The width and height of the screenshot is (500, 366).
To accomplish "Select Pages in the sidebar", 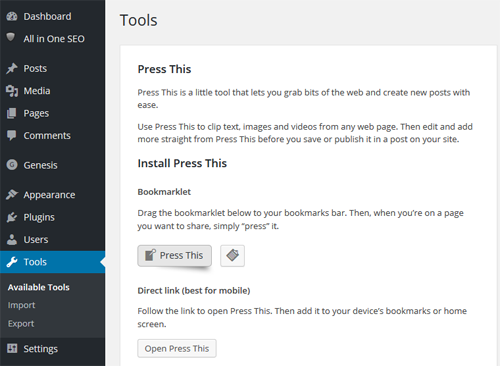I will coord(36,113).
